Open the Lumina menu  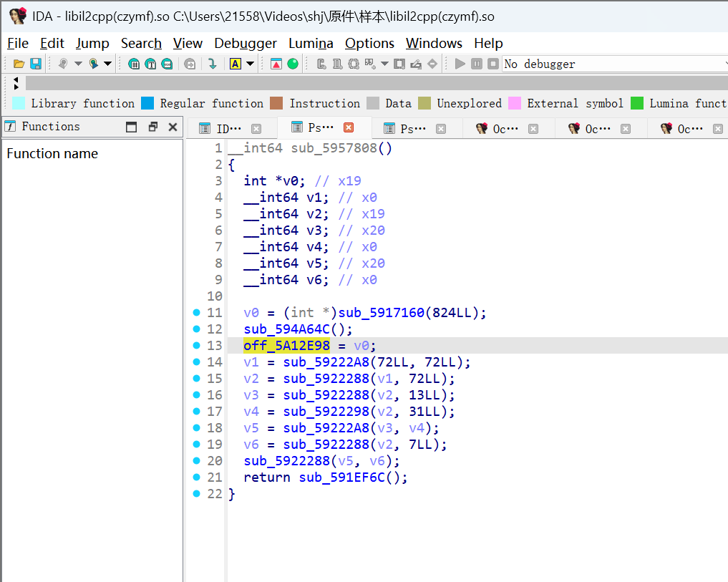(x=311, y=43)
